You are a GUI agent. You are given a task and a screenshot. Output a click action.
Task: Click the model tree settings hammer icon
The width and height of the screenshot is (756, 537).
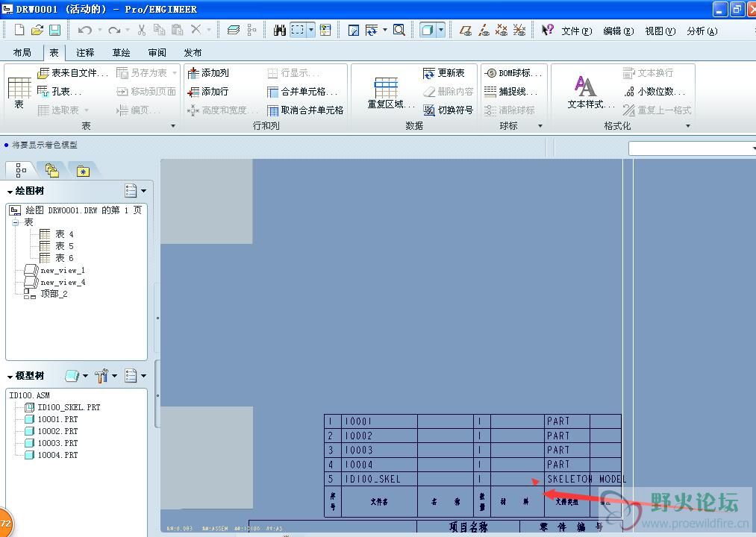pyautogui.click(x=101, y=375)
